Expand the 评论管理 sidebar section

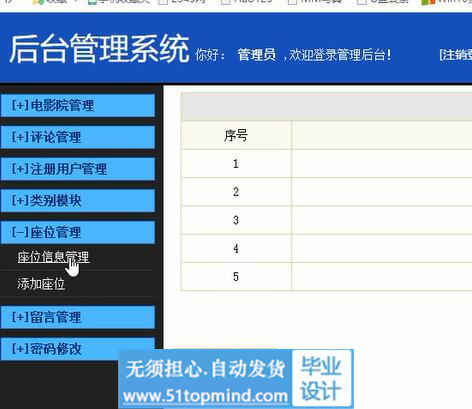78,137
